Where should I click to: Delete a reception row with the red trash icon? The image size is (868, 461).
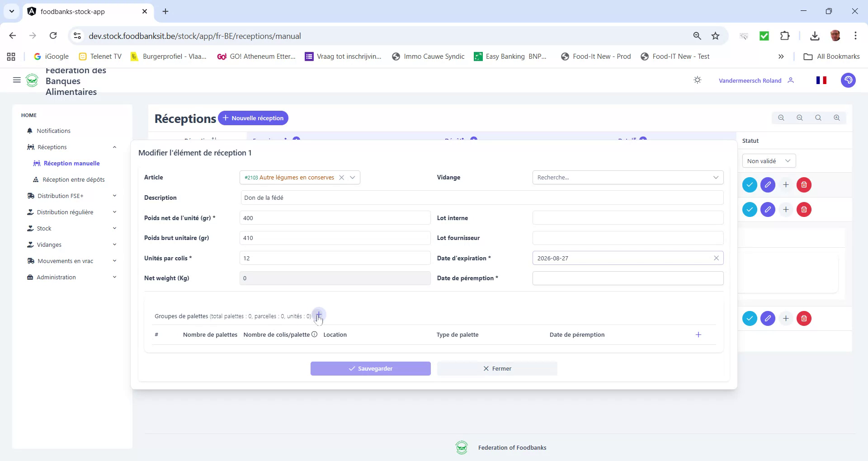(x=804, y=185)
